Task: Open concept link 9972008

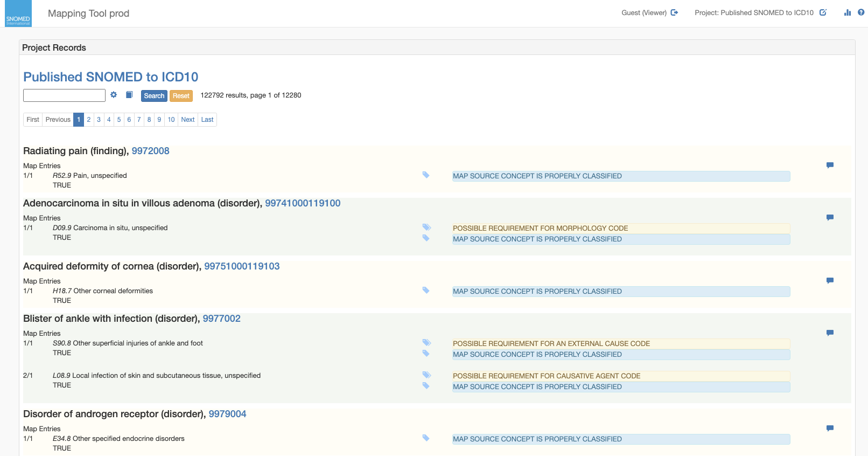Action: [x=150, y=151]
